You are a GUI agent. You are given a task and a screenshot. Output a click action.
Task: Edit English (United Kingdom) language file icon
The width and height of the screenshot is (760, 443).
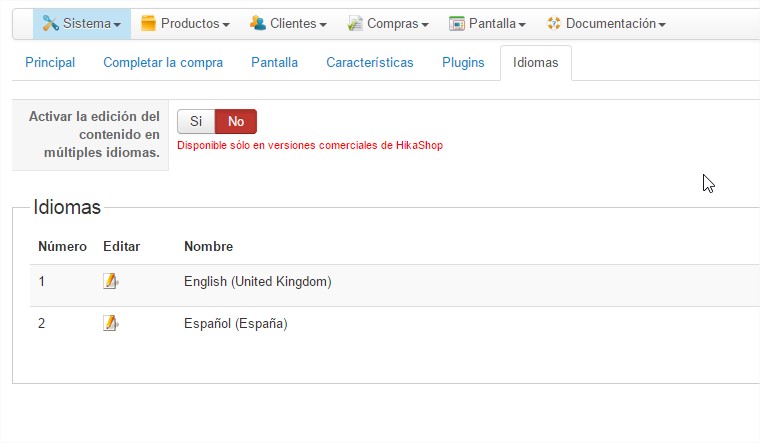(x=111, y=281)
